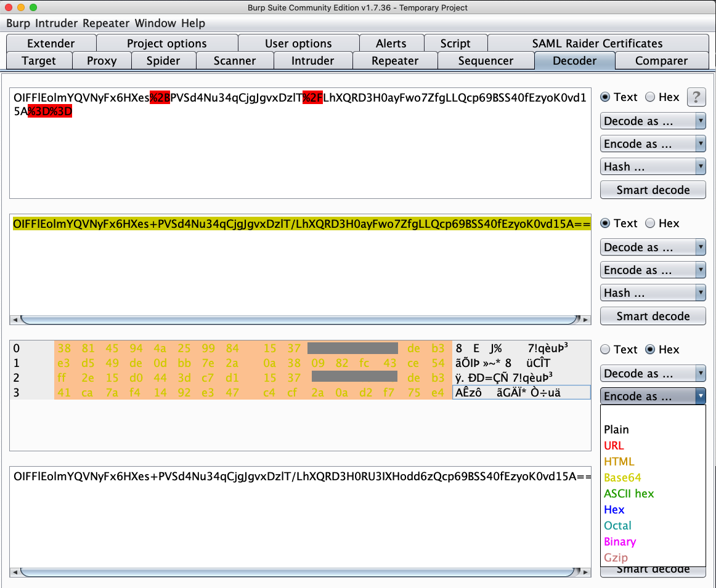
Task: Choose Base64 from the open encode list
Action: [622, 478]
